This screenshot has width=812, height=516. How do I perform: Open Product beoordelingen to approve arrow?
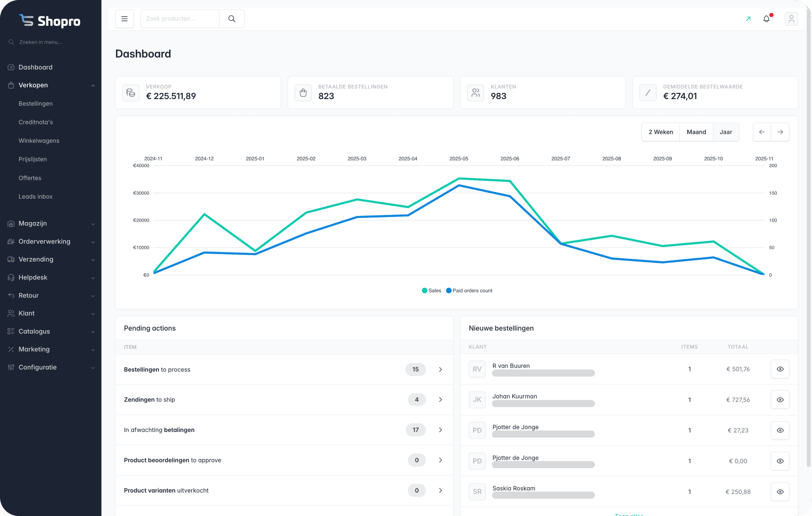(x=440, y=460)
